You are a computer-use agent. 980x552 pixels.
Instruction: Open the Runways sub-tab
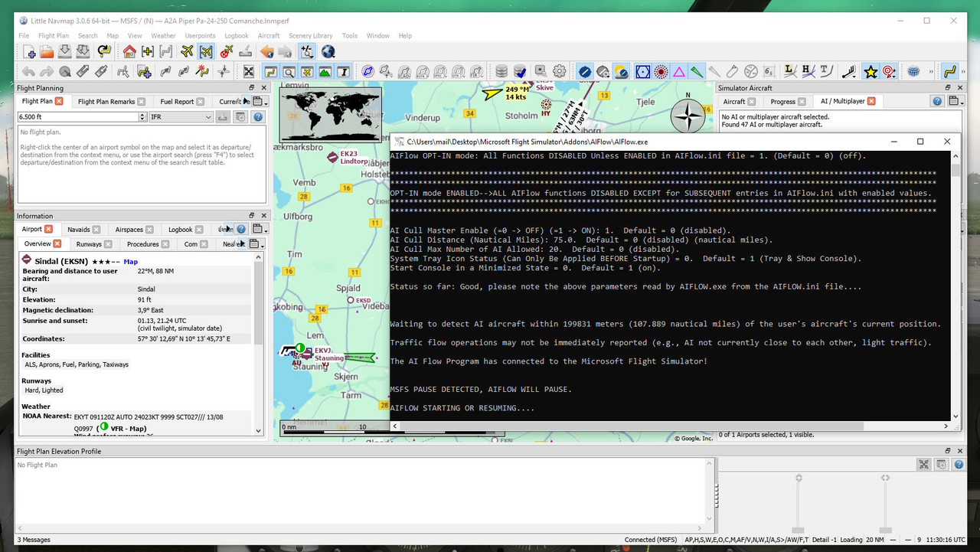(89, 244)
